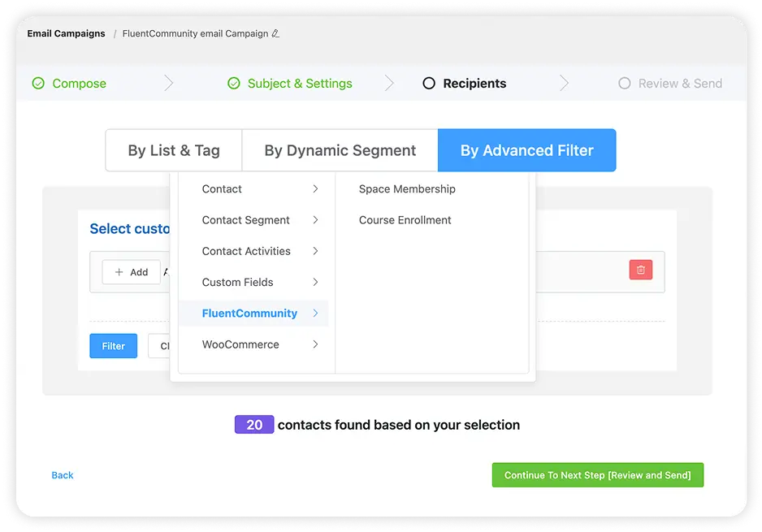Go to the Compose step
This screenshot has width=762, height=532.
[69, 84]
